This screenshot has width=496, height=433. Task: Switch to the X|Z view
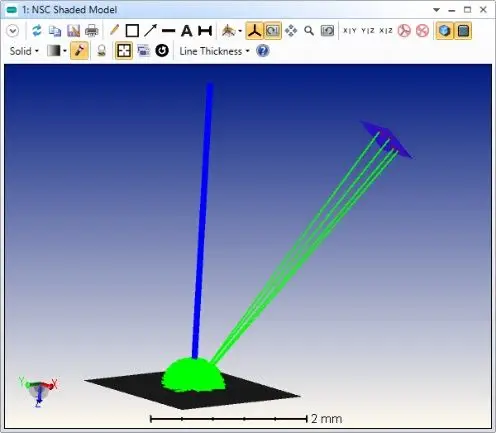386,31
